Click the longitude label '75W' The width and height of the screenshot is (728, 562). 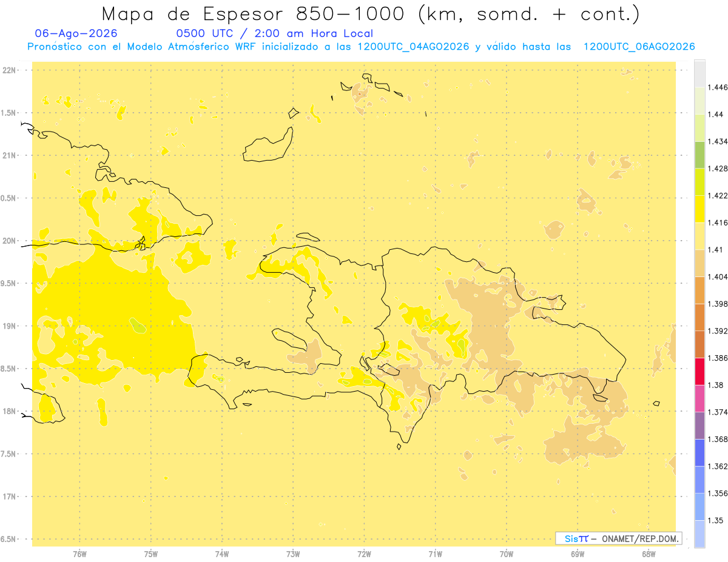point(151,554)
